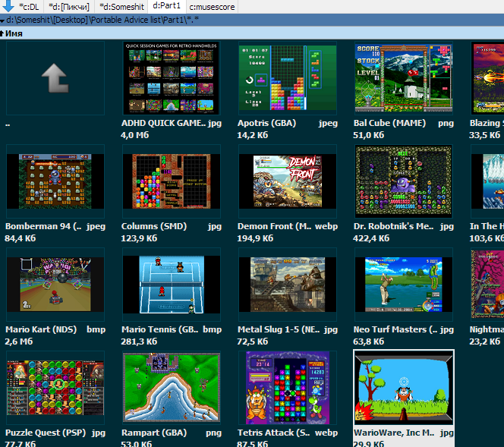Select the d:Part1 tab
Screen dimensions: 504x447
coord(166,6)
